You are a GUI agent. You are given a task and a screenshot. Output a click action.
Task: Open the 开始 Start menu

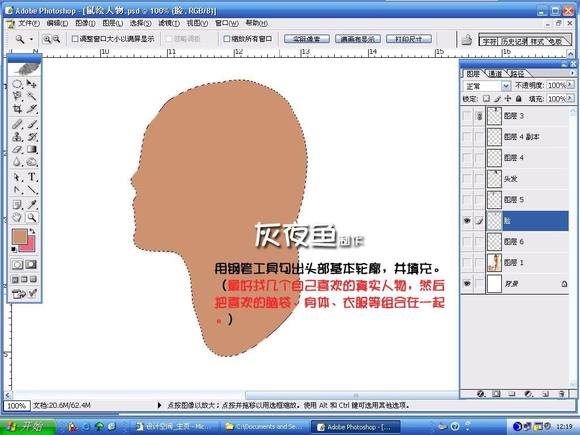(27, 426)
